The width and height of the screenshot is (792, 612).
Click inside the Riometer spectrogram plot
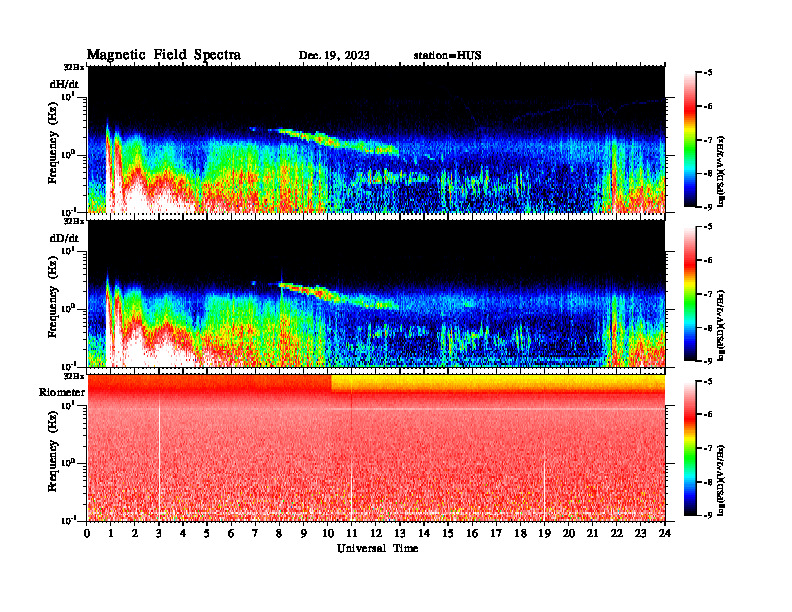(376, 448)
